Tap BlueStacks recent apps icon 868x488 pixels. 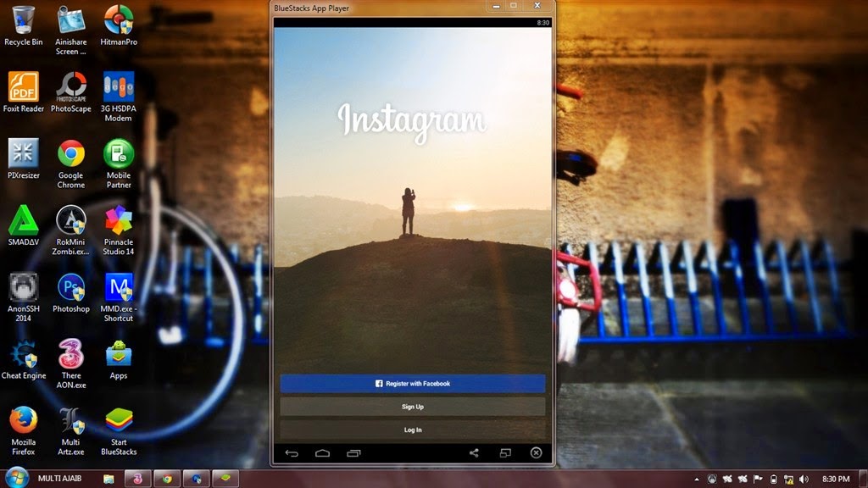coord(353,453)
